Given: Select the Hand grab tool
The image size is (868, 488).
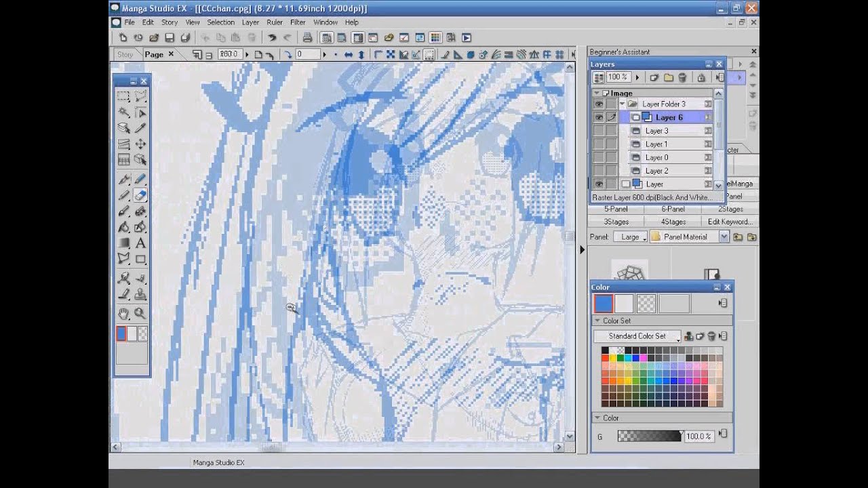Looking at the screenshot, I should 123,313.
